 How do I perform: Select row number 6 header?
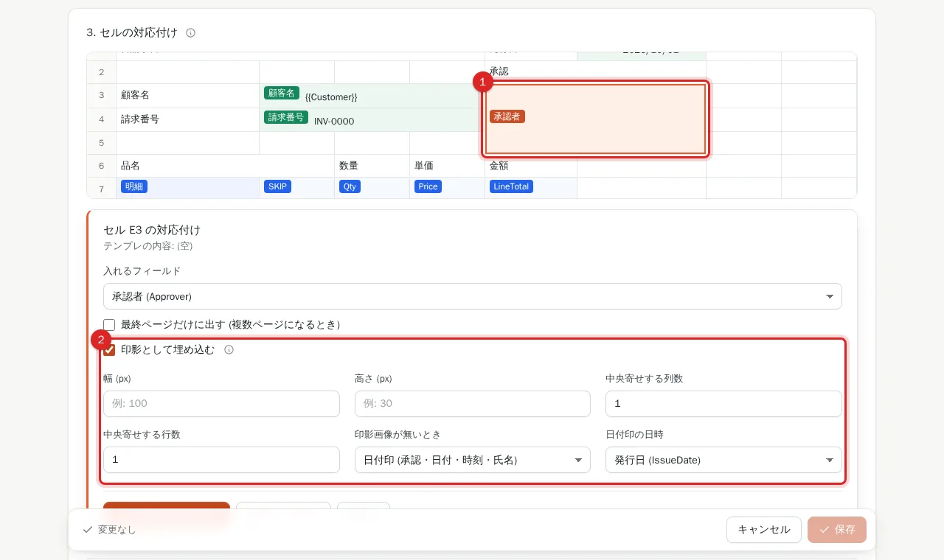coord(102,166)
